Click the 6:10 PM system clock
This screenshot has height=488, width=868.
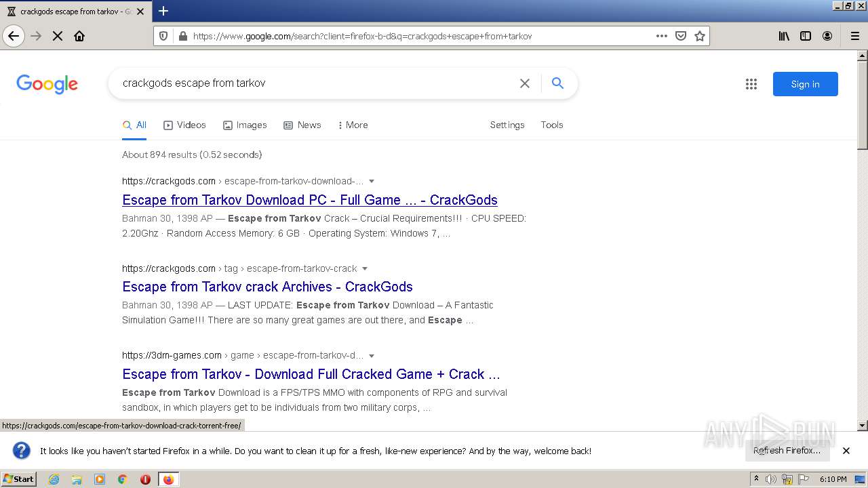point(833,479)
